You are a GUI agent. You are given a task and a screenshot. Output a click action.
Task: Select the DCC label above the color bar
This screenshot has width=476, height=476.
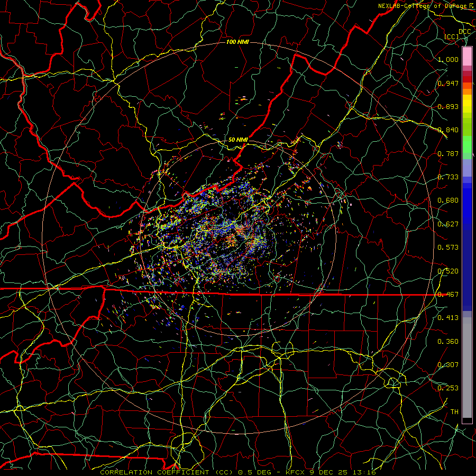tap(464, 32)
